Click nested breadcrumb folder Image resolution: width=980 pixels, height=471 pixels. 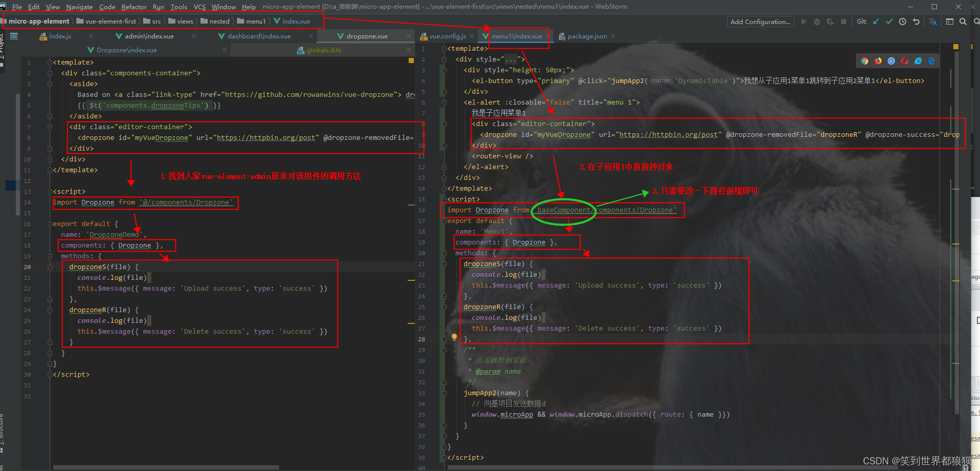click(215, 21)
